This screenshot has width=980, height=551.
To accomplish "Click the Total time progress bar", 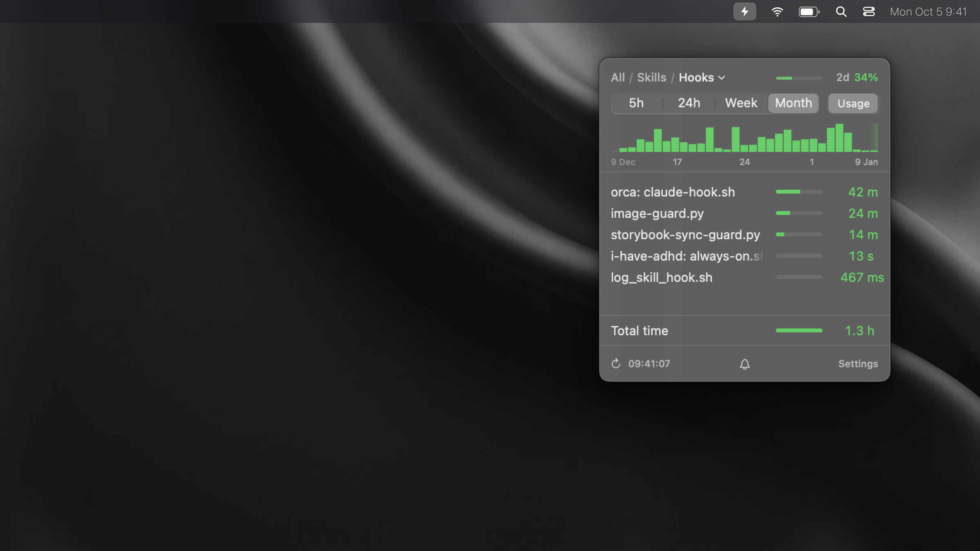I will point(799,330).
